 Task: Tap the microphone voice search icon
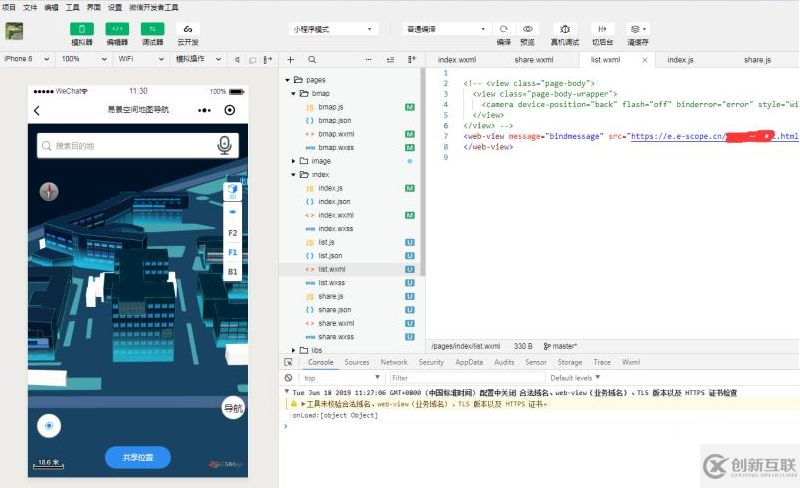224,145
